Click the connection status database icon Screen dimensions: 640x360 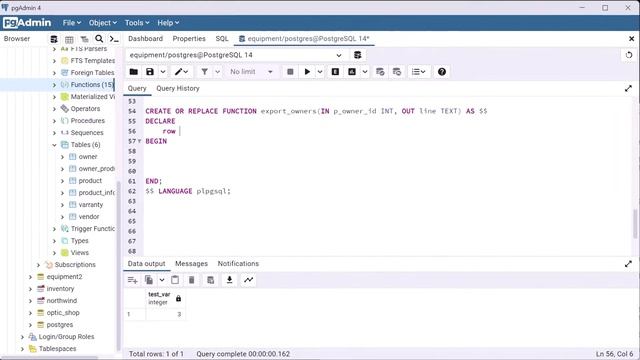(358, 55)
